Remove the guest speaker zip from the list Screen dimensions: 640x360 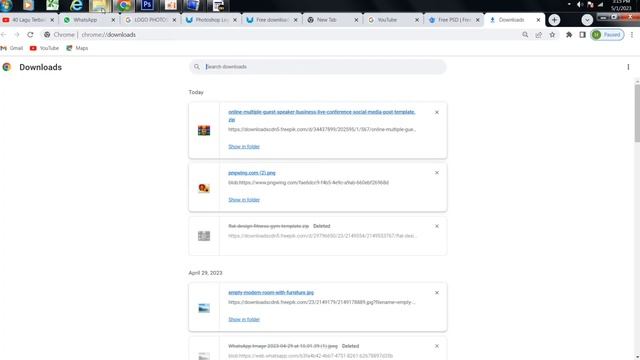pyautogui.click(x=437, y=112)
